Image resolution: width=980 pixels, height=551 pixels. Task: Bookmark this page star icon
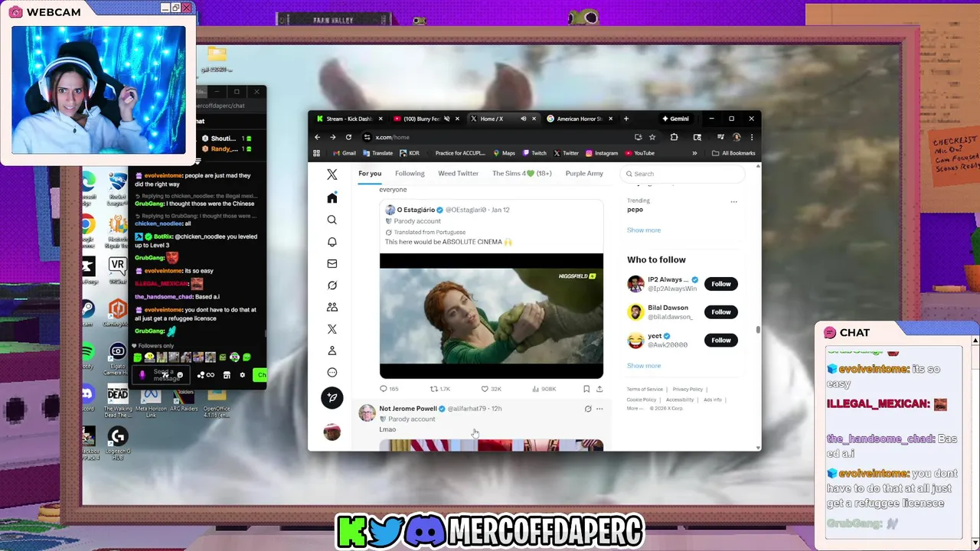[x=652, y=137]
